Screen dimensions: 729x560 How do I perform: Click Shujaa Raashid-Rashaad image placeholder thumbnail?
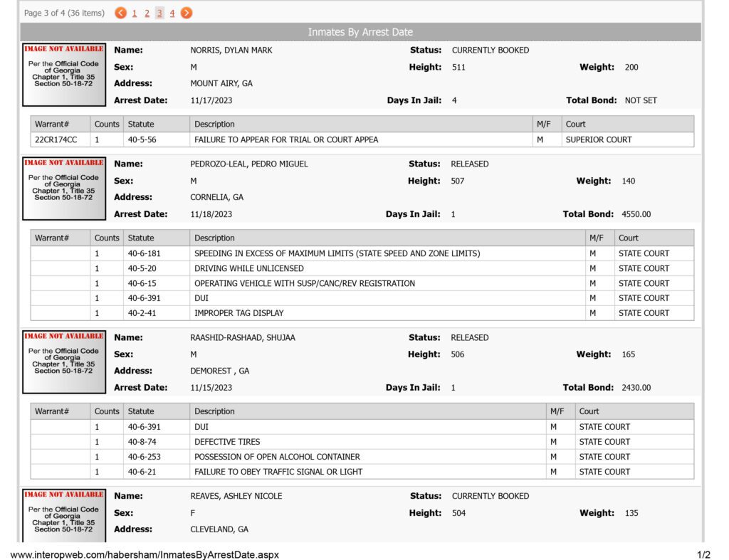click(x=64, y=362)
